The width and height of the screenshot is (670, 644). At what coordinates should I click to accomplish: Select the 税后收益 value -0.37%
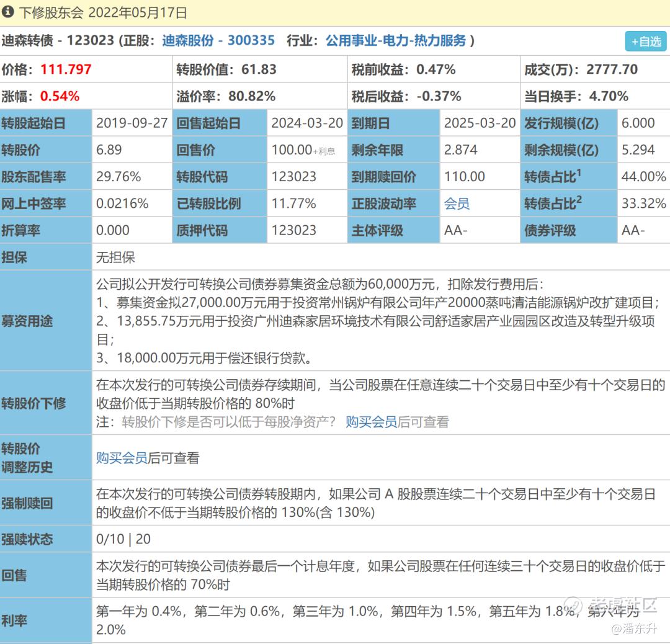point(439,96)
